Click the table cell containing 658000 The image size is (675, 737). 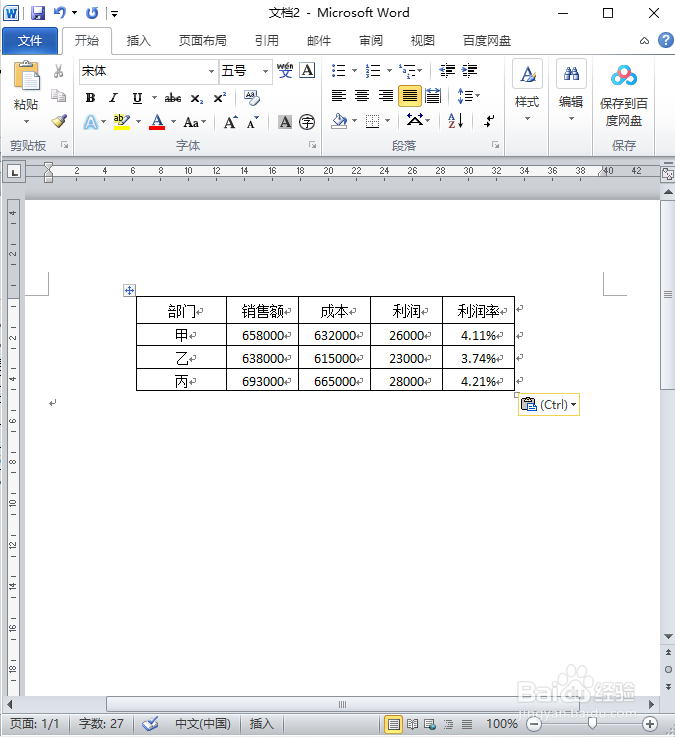pyautogui.click(x=262, y=335)
